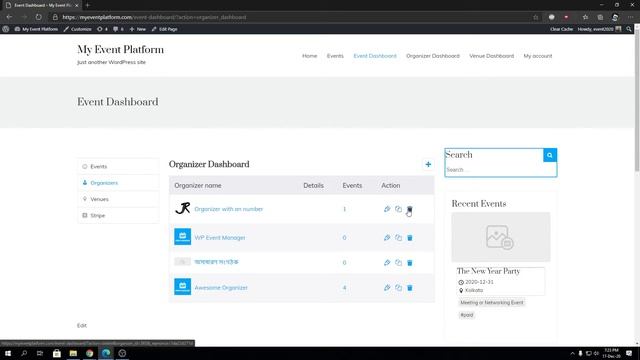640x360 pixels.
Task: Edit the WP Event Manager organizer
Action: [x=387, y=238]
